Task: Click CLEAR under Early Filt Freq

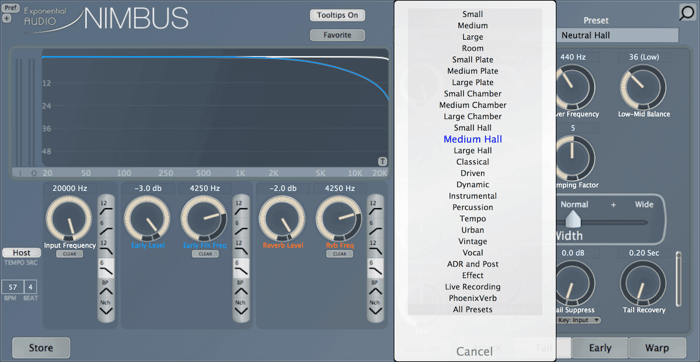Action: coord(205,254)
